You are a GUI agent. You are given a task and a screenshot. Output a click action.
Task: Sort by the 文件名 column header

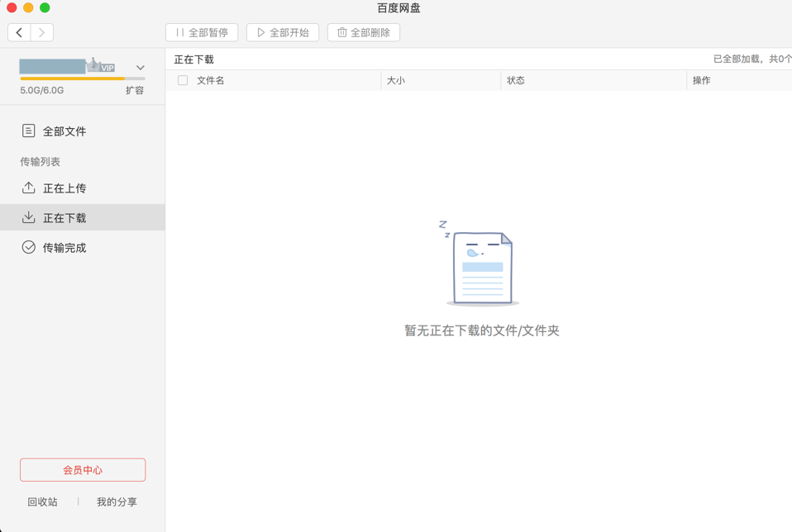tap(211, 80)
